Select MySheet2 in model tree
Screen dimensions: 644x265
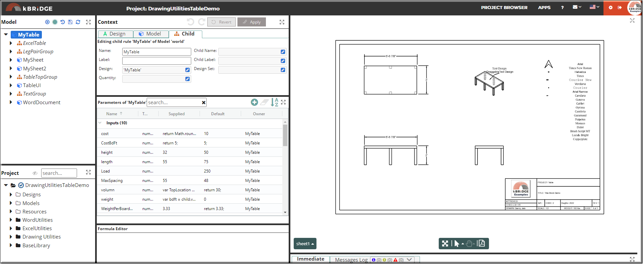coord(34,69)
